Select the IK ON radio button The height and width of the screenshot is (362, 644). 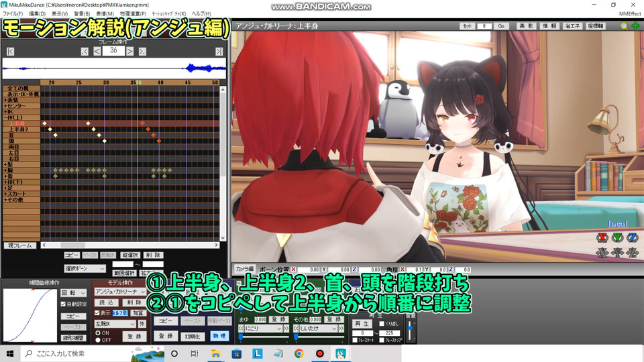click(98, 333)
